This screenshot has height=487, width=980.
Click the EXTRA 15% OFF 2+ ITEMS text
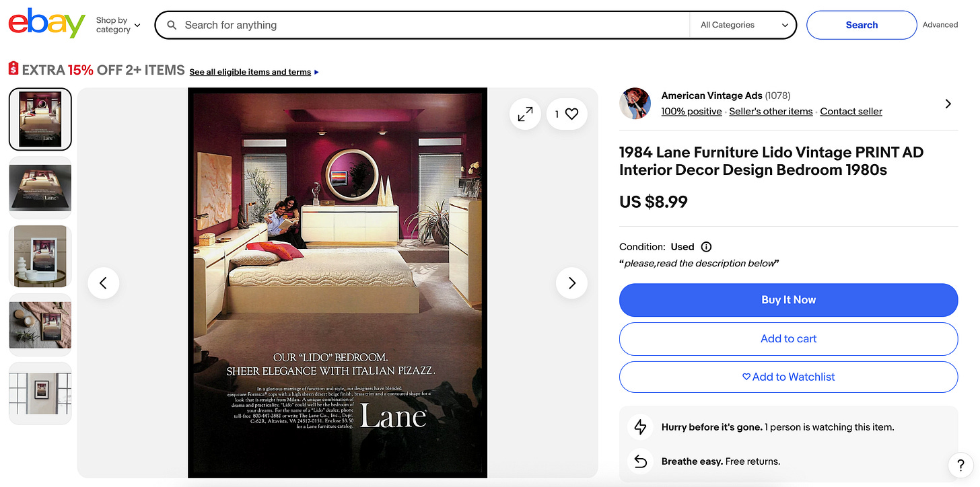coord(103,70)
